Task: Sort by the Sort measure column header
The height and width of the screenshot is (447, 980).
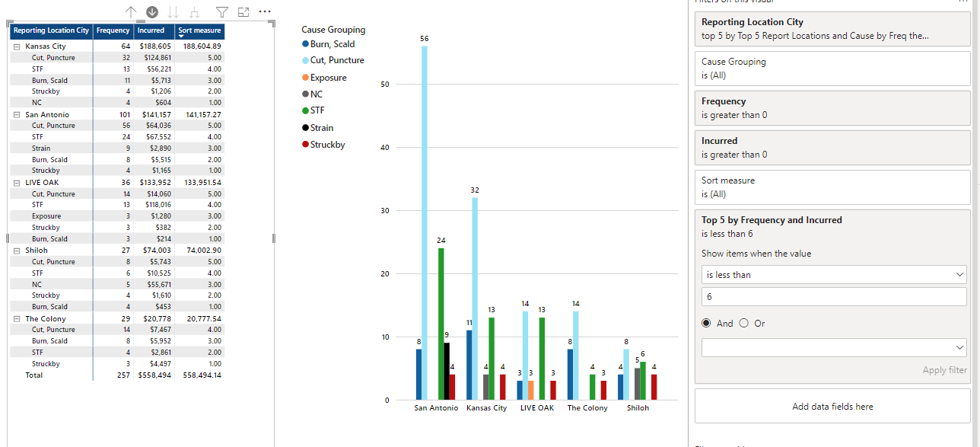Action: (x=199, y=31)
